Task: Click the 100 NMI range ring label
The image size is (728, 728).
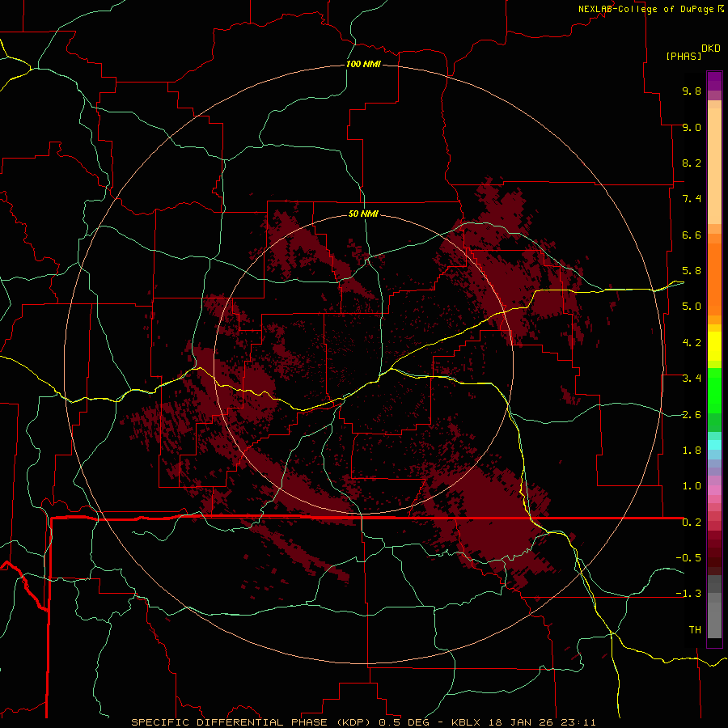Action: click(x=363, y=64)
